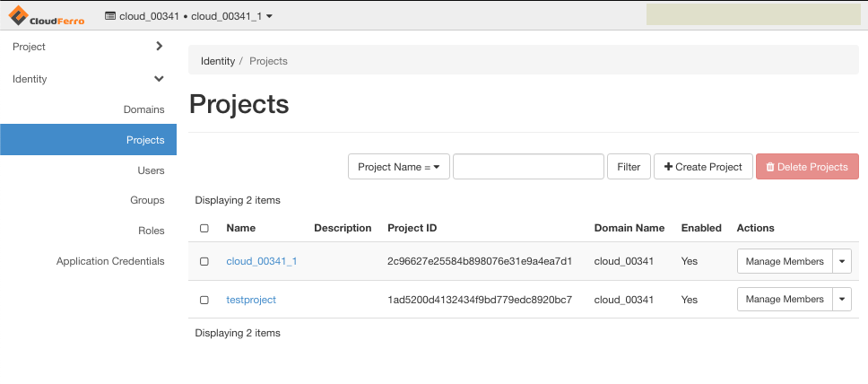Open Application Credentials page
868x384 pixels.
pos(110,261)
